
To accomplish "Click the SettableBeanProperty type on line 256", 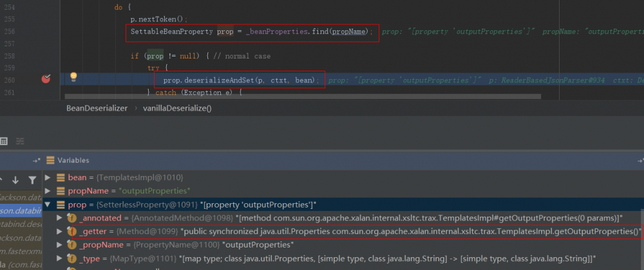I will coord(172,32).
